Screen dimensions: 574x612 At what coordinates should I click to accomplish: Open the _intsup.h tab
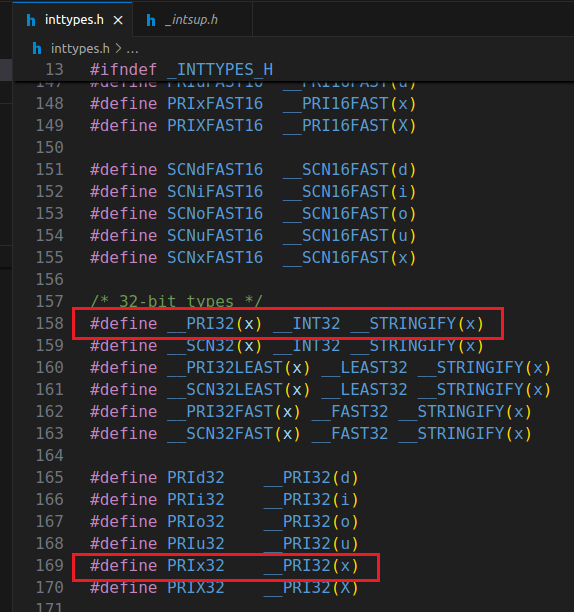[x=191, y=20]
